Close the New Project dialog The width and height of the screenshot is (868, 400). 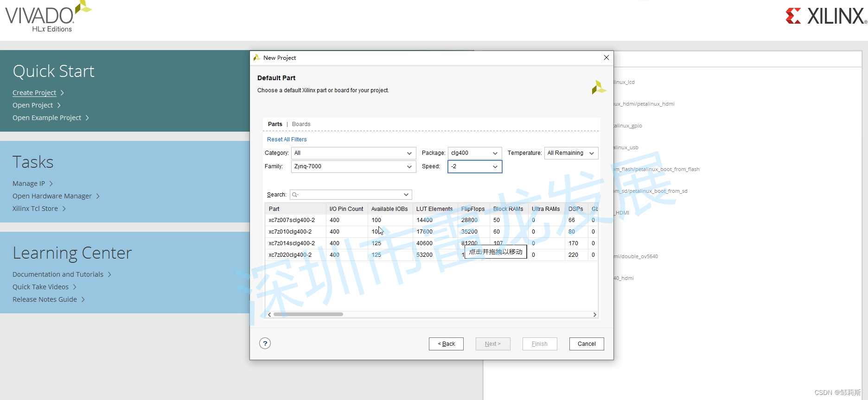[606, 57]
